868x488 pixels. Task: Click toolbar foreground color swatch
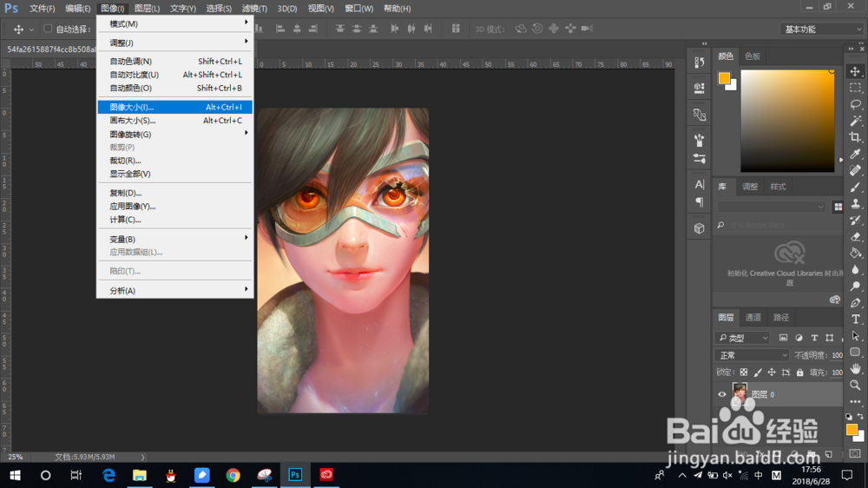pyautogui.click(x=852, y=429)
